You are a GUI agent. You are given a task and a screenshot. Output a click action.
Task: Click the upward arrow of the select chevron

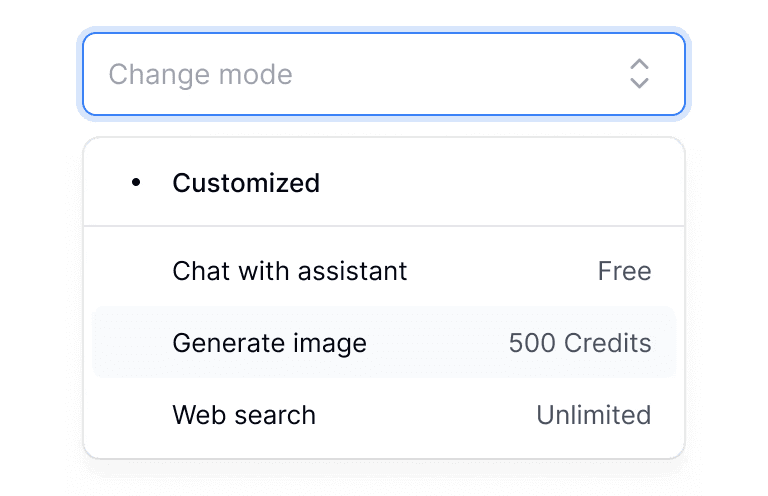[x=639, y=64]
